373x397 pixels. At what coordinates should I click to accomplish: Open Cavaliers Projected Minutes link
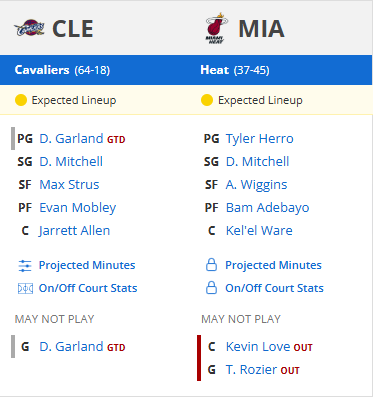click(x=87, y=265)
